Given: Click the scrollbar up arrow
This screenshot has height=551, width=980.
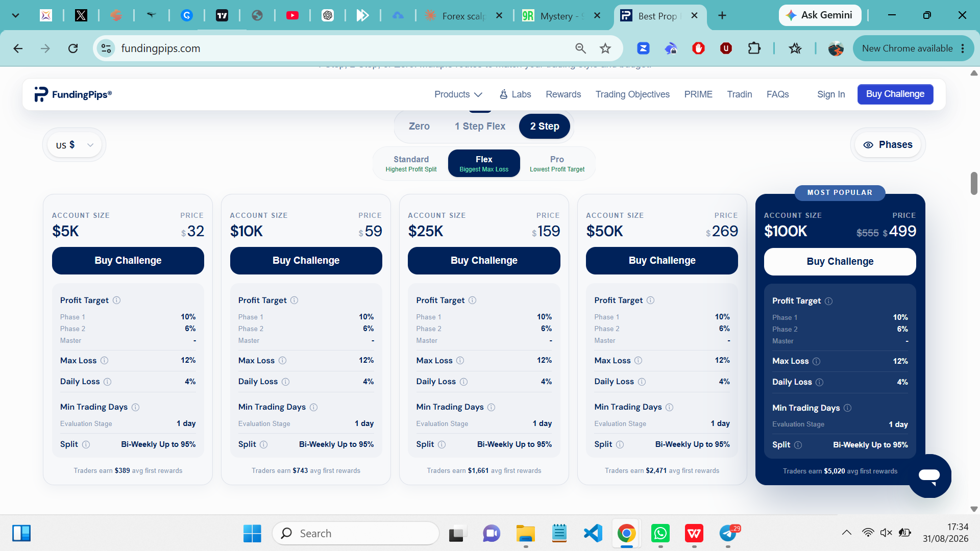Looking at the screenshot, I should (x=974, y=73).
